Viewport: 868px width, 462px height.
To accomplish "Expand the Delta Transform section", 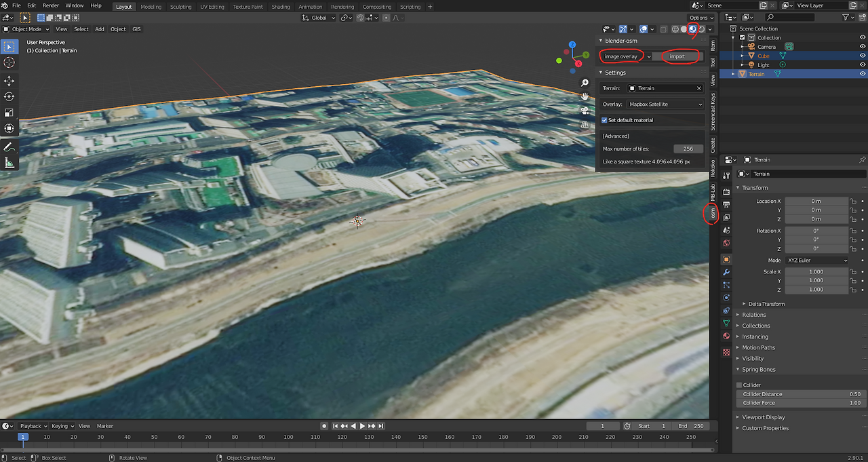I will coord(766,304).
